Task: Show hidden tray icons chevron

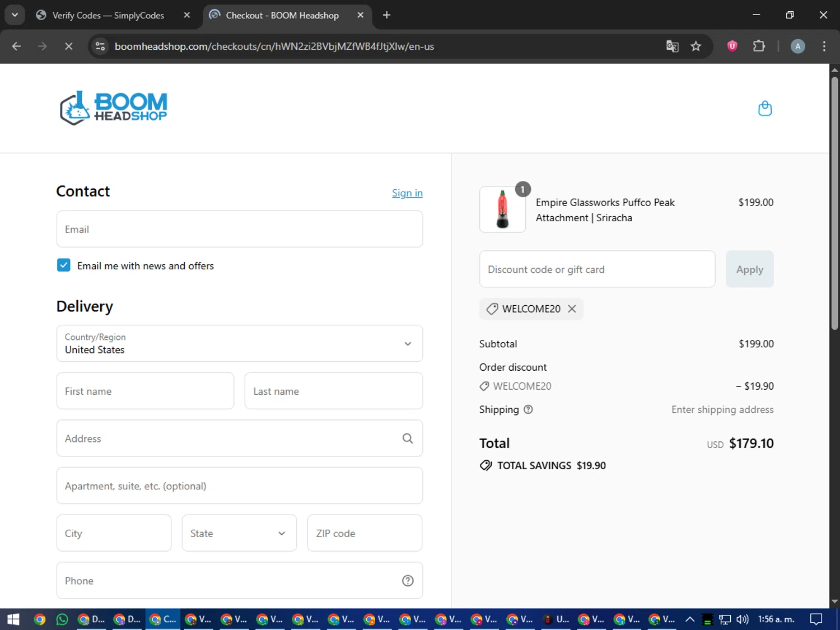Action: [690, 619]
